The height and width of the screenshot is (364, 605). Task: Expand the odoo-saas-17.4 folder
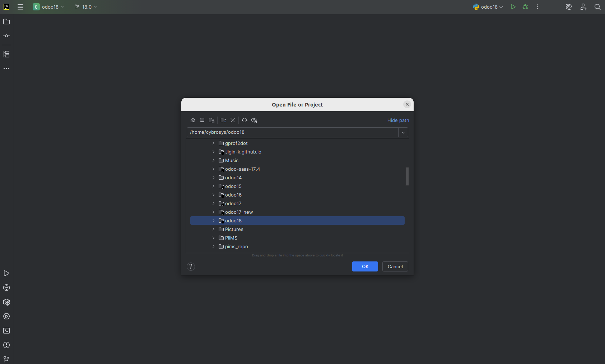coord(214,169)
